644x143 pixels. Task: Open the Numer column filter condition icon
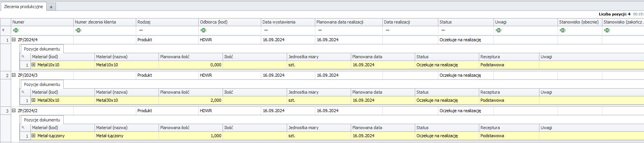click(16, 30)
